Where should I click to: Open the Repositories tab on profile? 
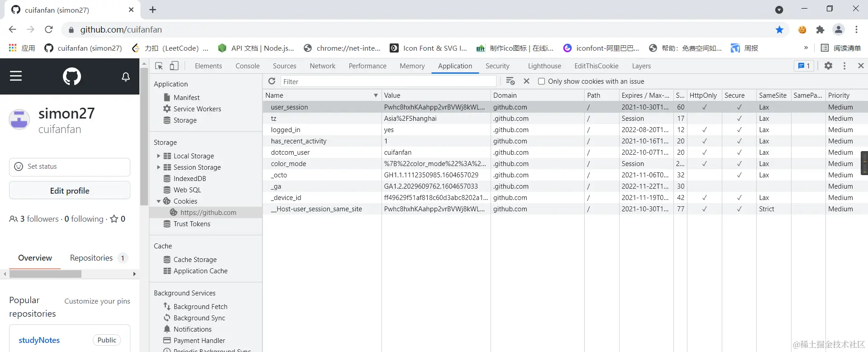[99, 258]
